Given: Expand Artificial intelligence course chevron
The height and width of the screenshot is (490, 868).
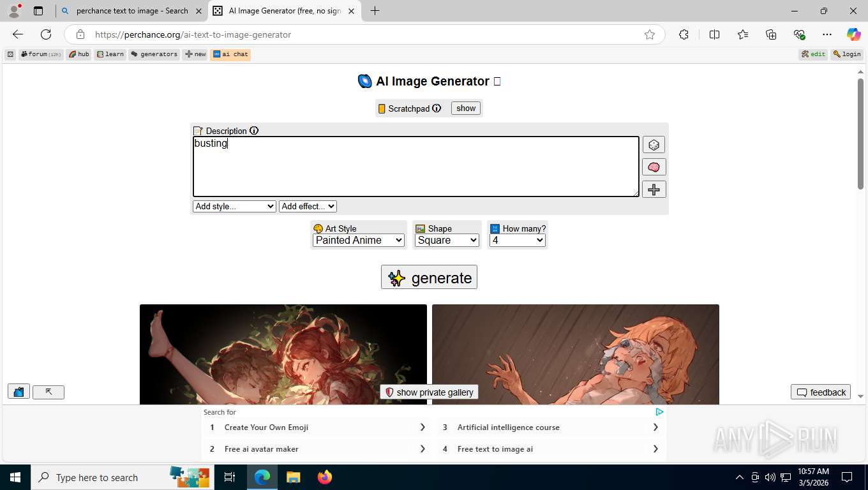Looking at the screenshot, I should 655,427.
